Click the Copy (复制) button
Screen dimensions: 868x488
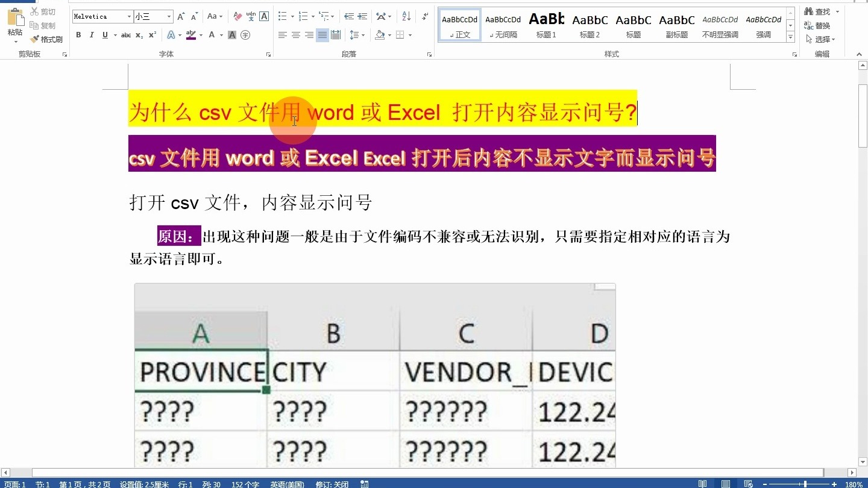tap(43, 25)
